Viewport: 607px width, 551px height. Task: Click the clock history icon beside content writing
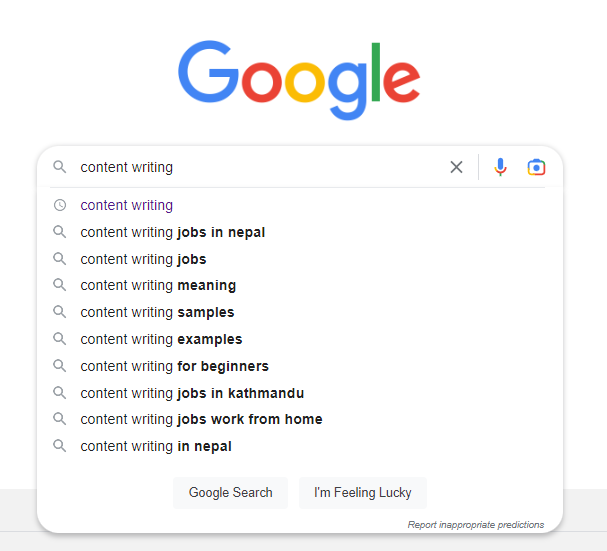[60, 205]
